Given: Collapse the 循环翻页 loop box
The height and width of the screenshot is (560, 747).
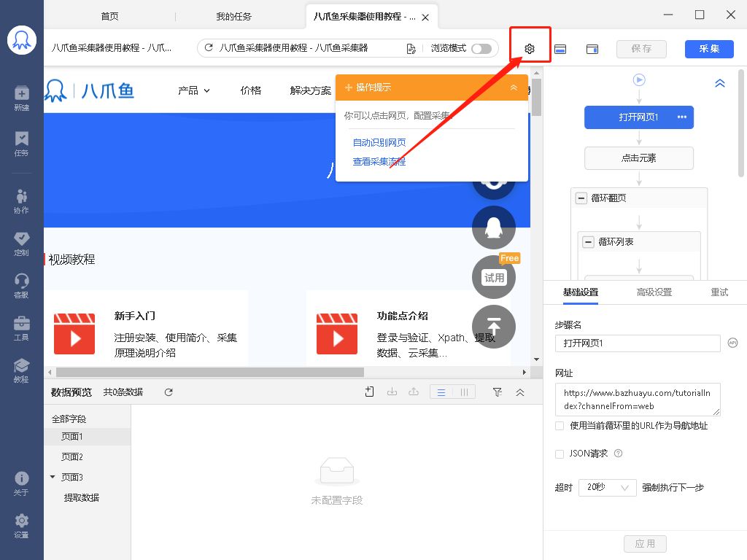Looking at the screenshot, I should pos(581,198).
